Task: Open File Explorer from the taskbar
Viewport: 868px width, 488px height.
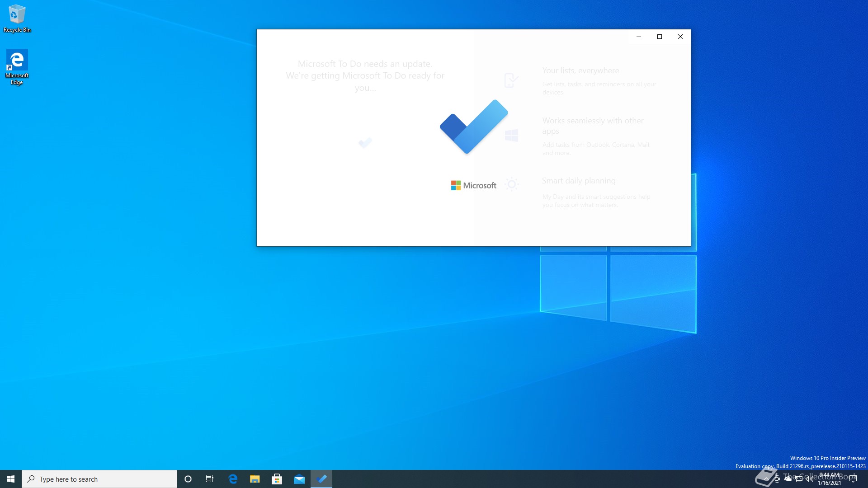Action: 255,479
